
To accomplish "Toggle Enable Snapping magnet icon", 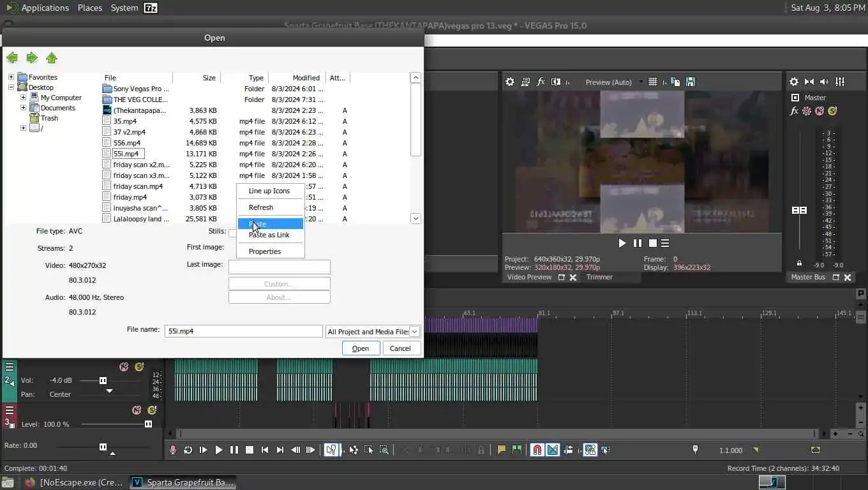I will coord(537,450).
